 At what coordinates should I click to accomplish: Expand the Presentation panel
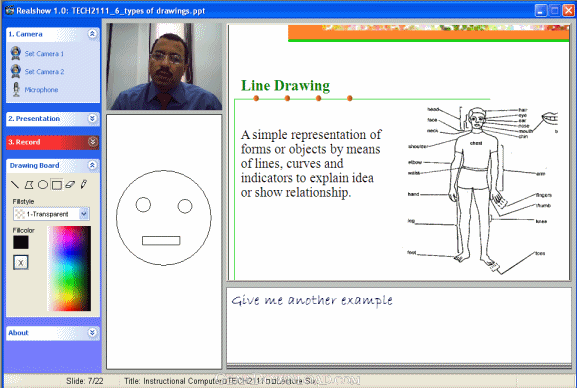tap(92, 119)
